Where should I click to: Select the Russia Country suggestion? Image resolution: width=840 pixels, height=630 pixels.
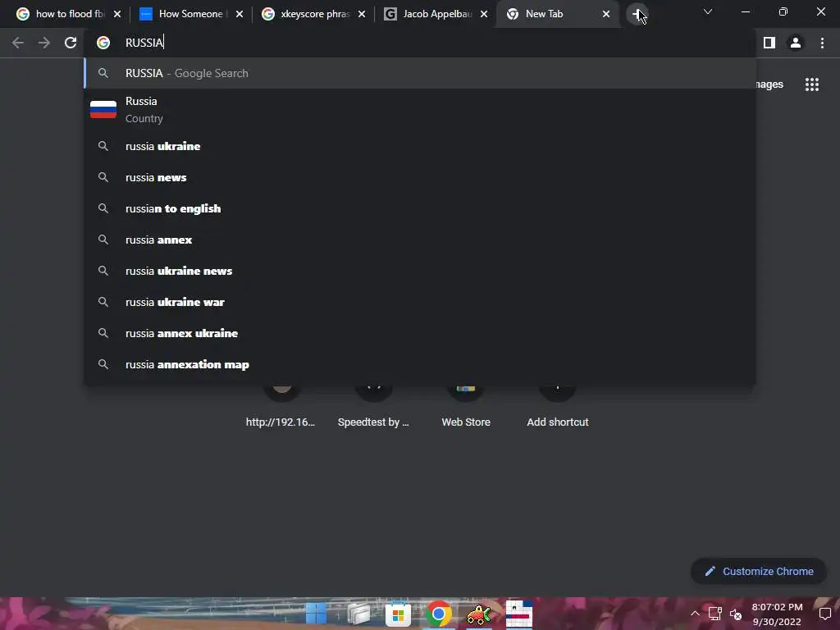[421, 110]
